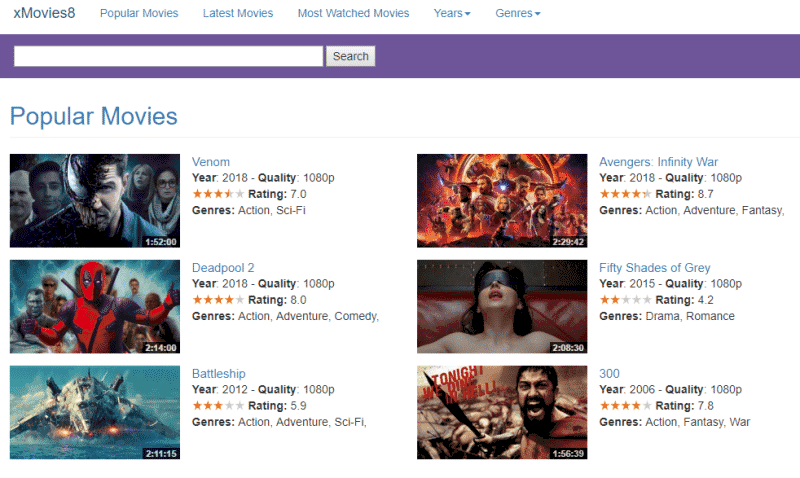
Task: Open the Deadpool 2 title link
Action: [223, 268]
